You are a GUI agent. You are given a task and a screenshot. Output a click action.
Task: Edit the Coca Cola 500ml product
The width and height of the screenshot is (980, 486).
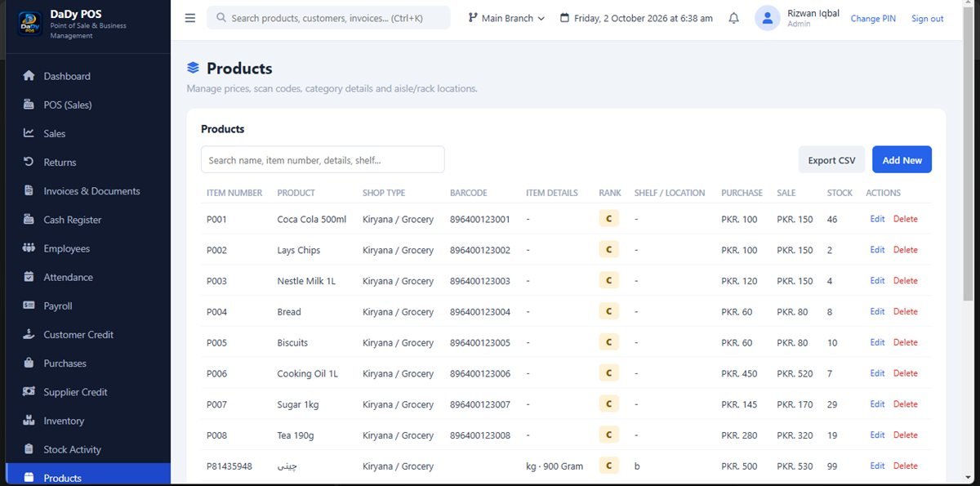tap(877, 219)
